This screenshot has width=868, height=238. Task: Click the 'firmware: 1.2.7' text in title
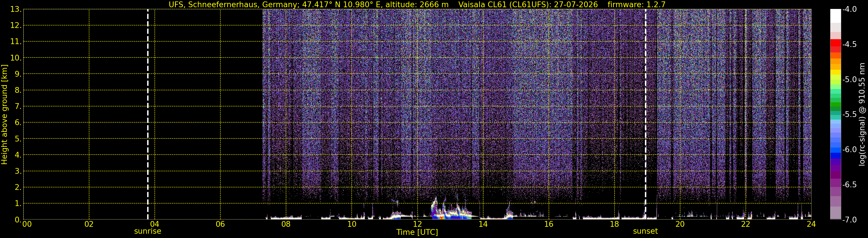(x=637, y=5)
